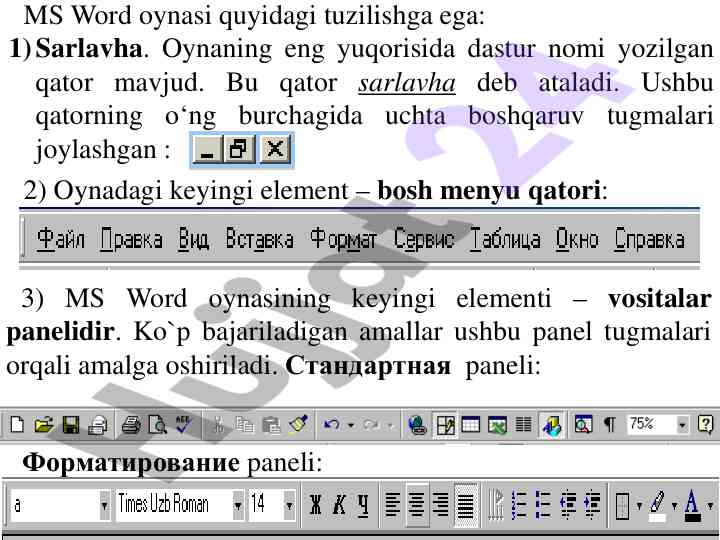Image resolution: width=720 pixels, height=540 pixels.
Task: Click the Paste clipboard icon
Action: click(x=270, y=425)
